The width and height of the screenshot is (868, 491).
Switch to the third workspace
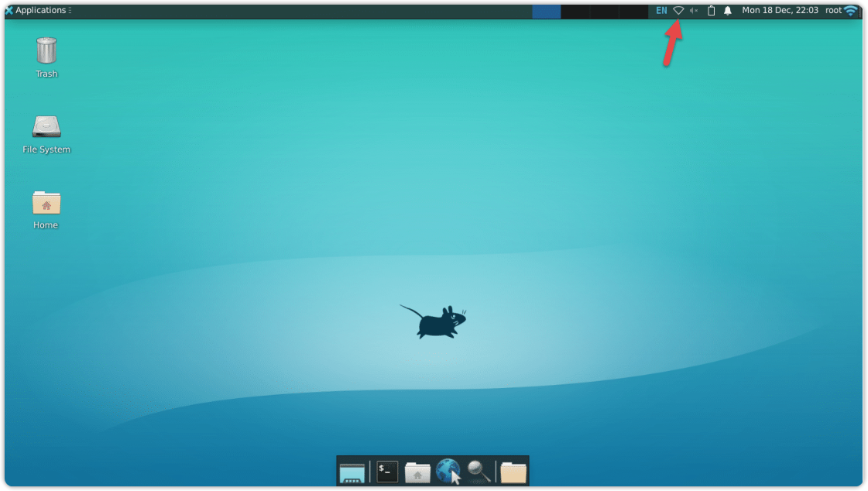pyautogui.click(x=604, y=11)
